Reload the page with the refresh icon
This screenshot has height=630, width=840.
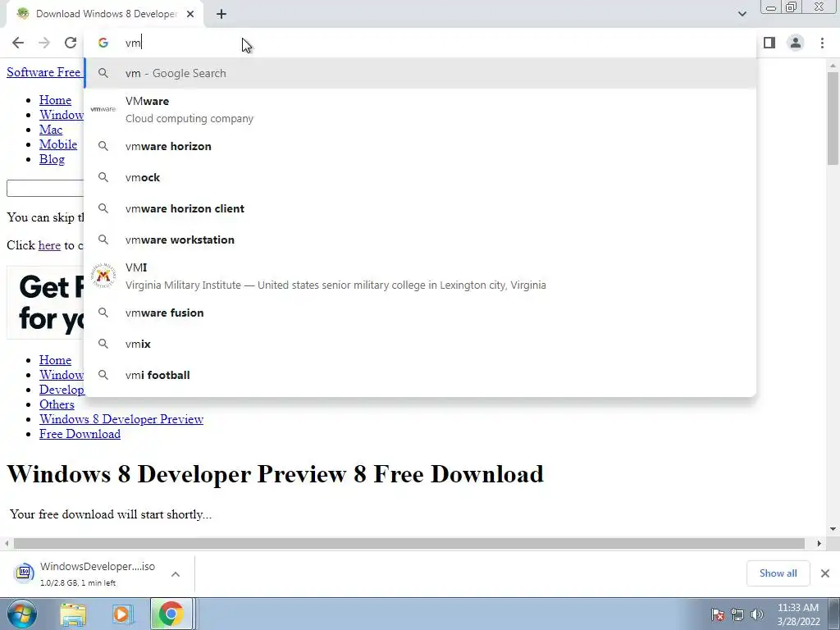pos(71,43)
